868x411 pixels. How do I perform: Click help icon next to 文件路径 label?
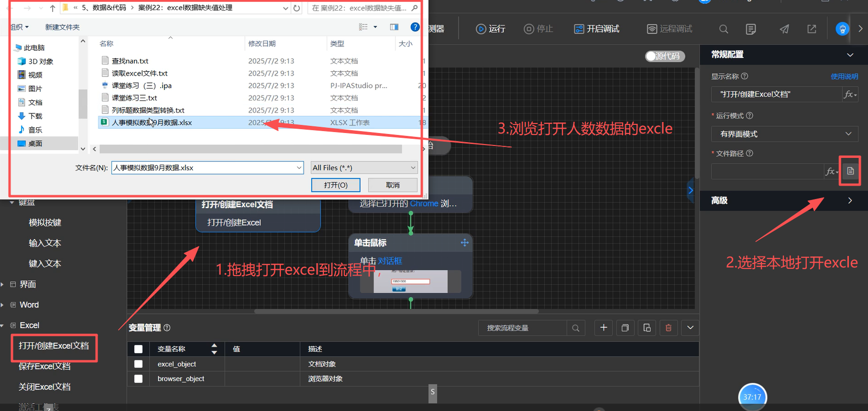(x=749, y=153)
